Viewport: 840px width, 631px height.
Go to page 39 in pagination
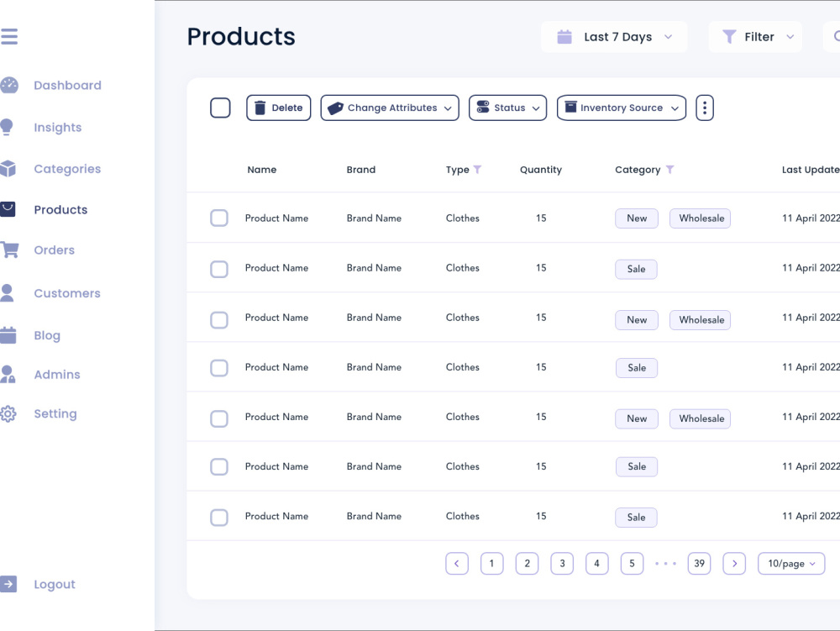pyautogui.click(x=699, y=564)
